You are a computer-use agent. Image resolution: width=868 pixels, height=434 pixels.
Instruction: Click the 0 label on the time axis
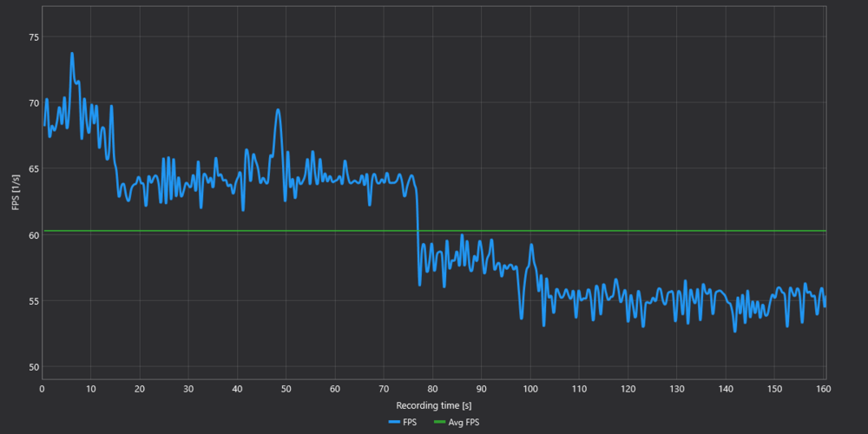point(42,389)
